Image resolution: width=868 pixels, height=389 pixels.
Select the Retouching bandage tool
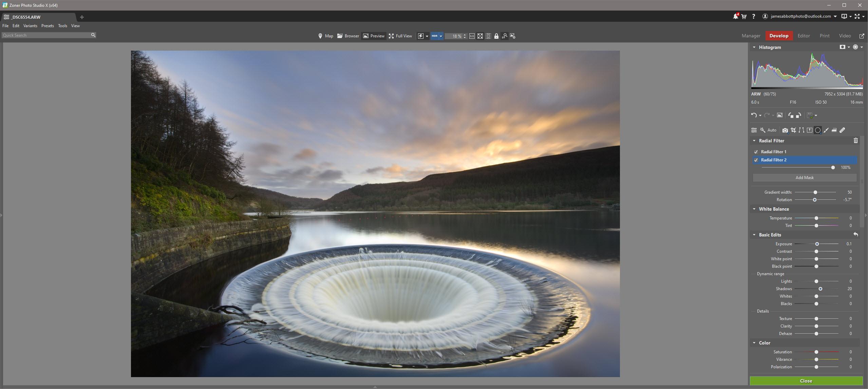click(x=842, y=130)
